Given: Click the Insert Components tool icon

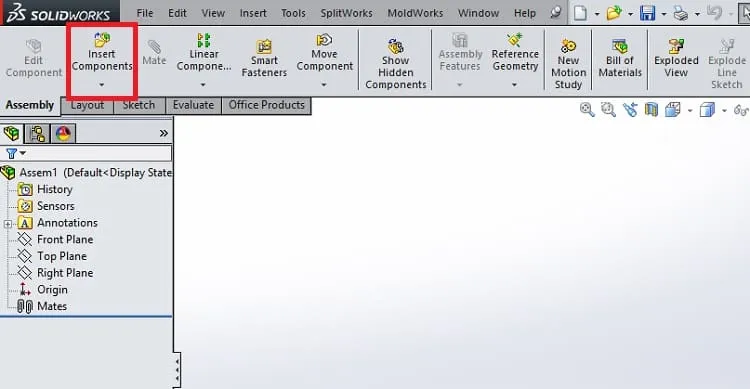Looking at the screenshot, I should 101,39.
